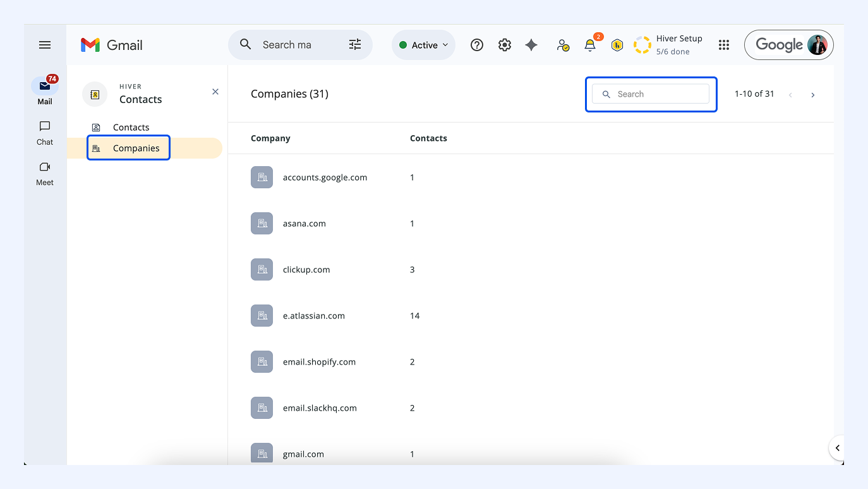Open Hiver notifications bell
The height and width of the screenshot is (489, 868).
tap(590, 45)
